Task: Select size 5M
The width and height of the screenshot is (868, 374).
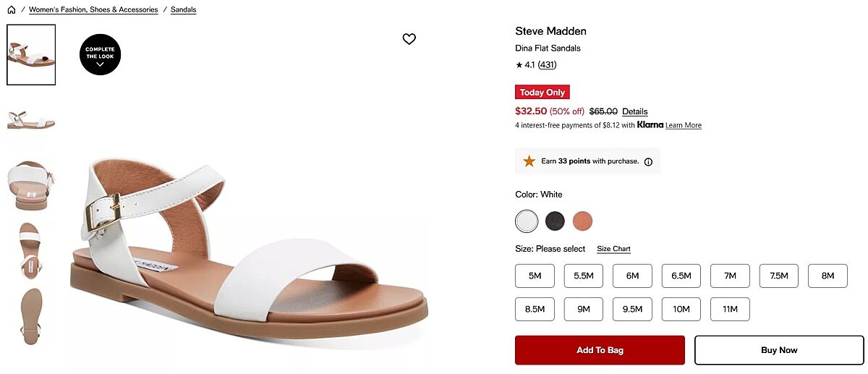Action: coord(535,276)
